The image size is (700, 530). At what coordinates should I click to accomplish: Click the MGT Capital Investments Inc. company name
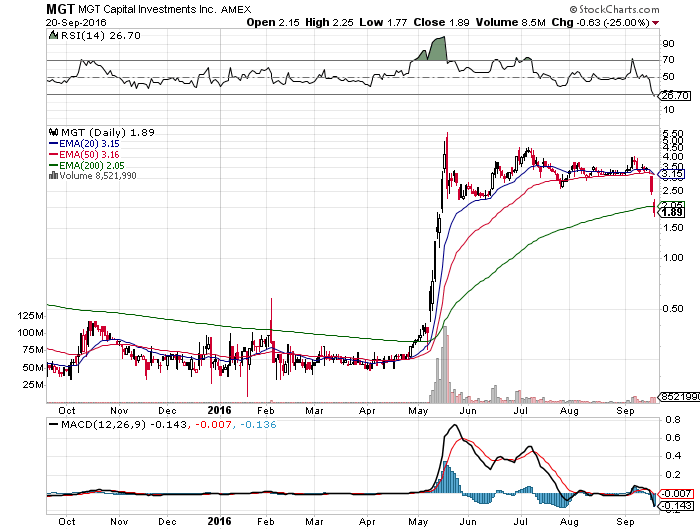(x=147, y=9)
